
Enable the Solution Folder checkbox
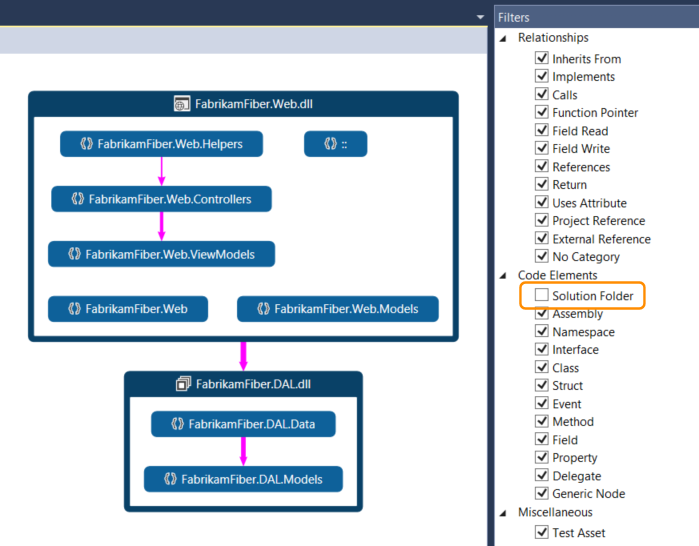(542, 296)
